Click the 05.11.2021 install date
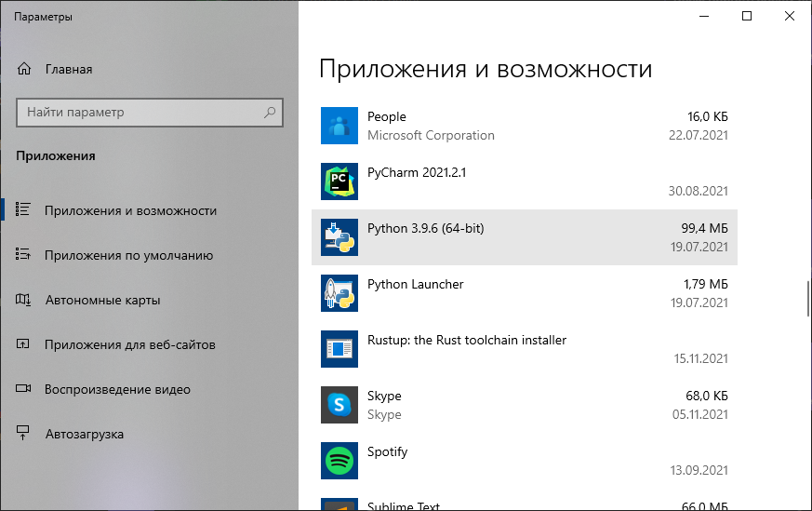This screenshot has width=812, height=511. [x=700, y=414]
